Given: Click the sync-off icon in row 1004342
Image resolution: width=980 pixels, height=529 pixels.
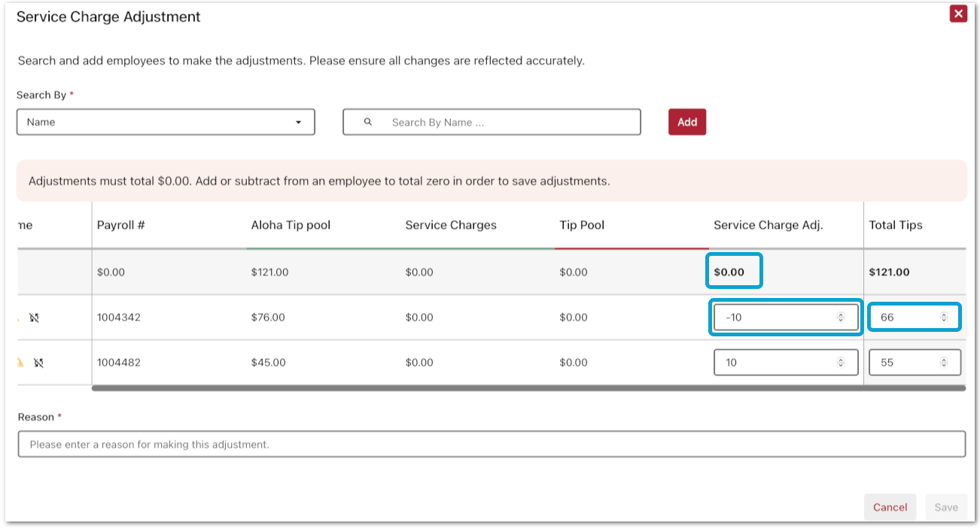Looking at the screenshot, I should [34, 318].
